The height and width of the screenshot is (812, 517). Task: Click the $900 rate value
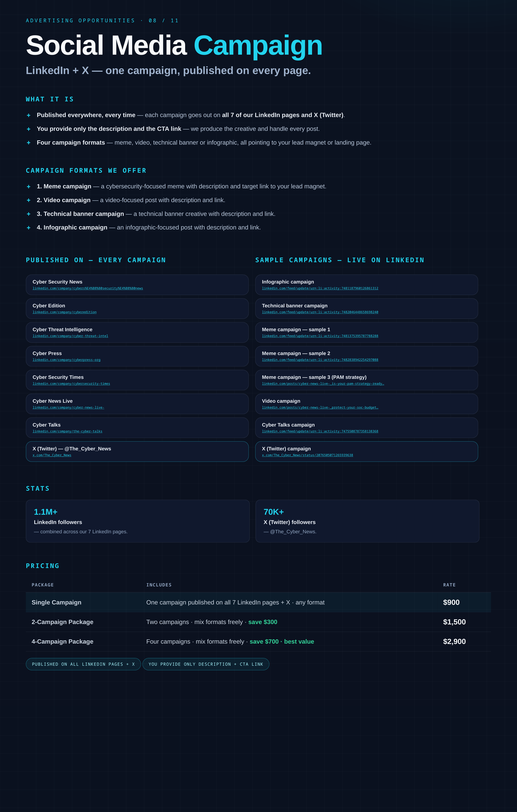click(x=451, y=602)
